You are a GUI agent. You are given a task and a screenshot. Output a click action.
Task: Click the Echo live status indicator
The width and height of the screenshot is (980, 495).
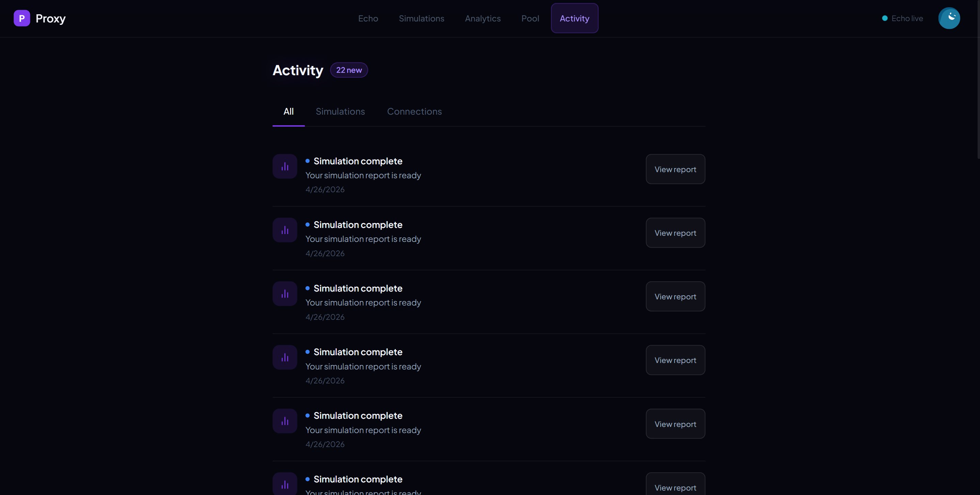point(902,18)
